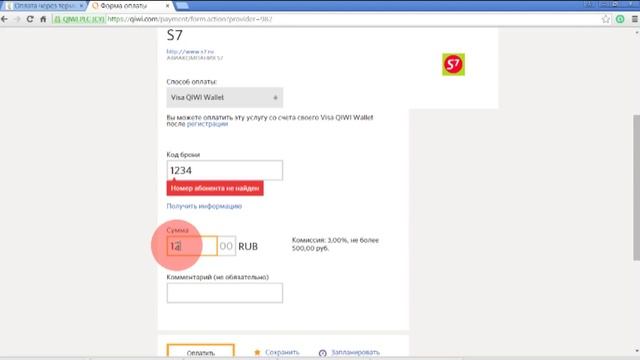Click the Запланировать link
The image size is (640, 360).
tap(356, 352)
